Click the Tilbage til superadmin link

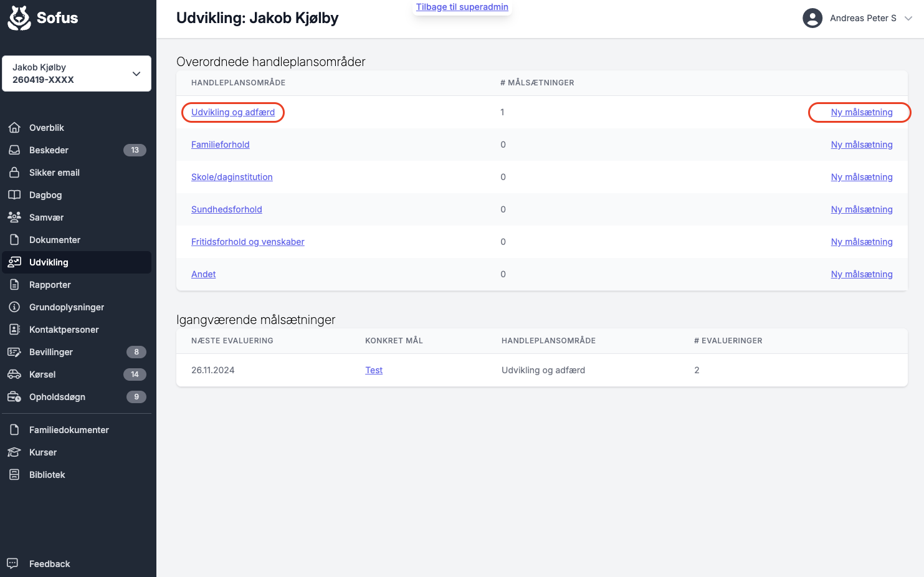(x=462, y=7)
